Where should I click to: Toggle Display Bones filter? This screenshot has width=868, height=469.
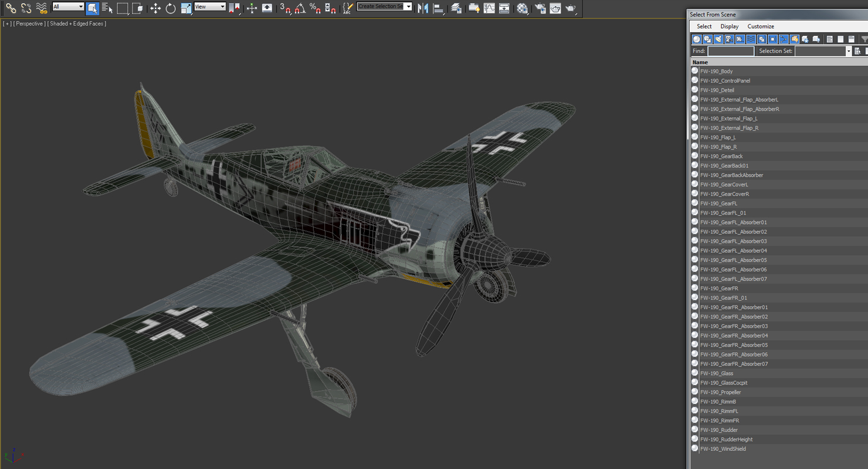tap(784, 39)
